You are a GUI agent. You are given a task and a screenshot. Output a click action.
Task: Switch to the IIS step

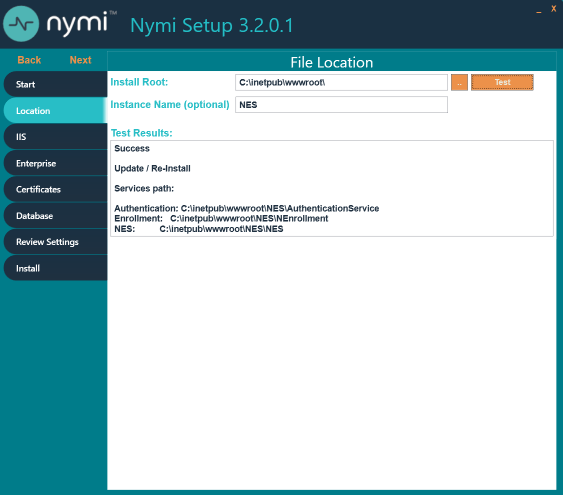[55, 137]
